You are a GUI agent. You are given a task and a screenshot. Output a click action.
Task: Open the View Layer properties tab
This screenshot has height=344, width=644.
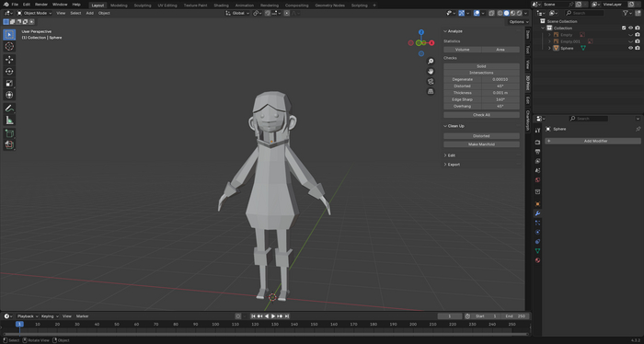coord(537,161)
